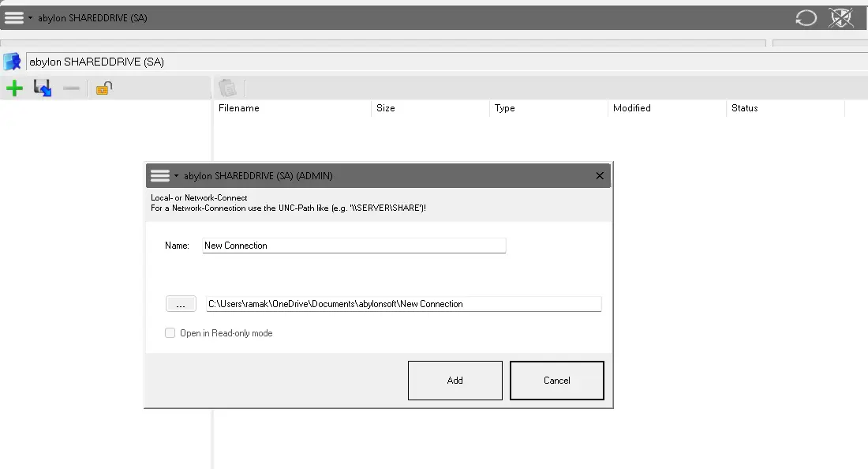Image resolution: width=868 pixels, height=469 pixels.
Task: Click the connection folder path input field
Action: (x=403, y=304)
